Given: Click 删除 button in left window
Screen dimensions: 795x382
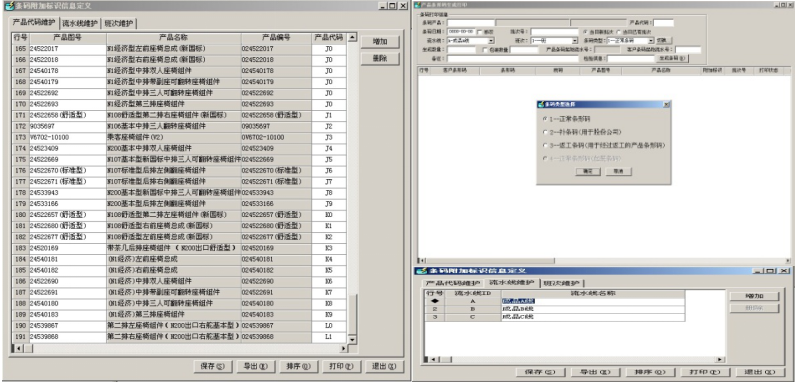Looking at the screenshot, I should point(380,59).
